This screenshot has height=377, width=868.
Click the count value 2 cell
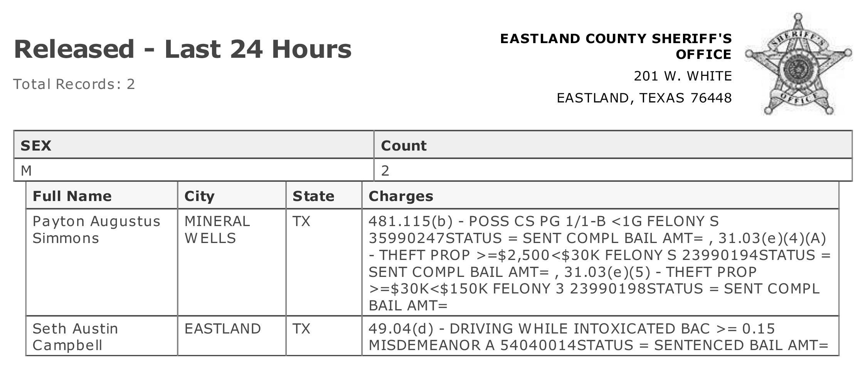coord(613,170)
